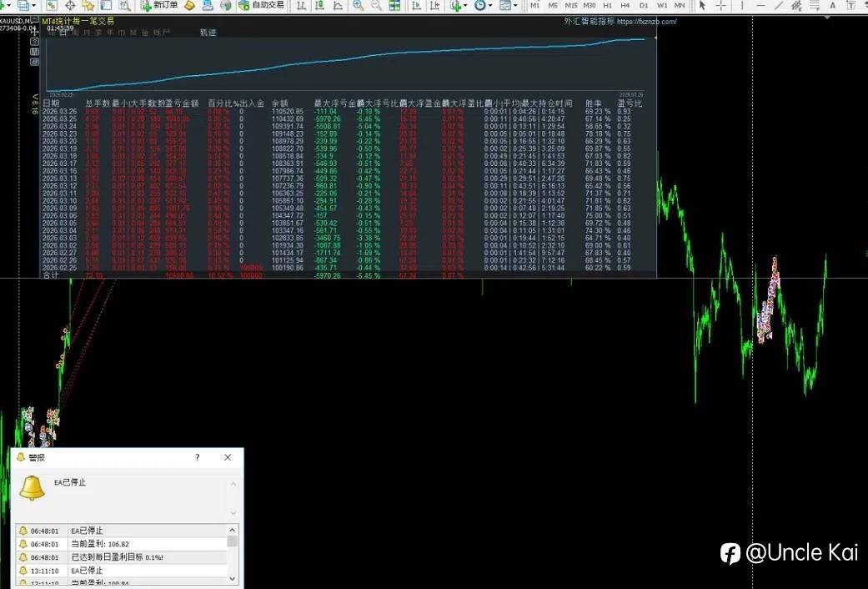
Task: Click the 新订单 new order button
Action: coord(160,5)
